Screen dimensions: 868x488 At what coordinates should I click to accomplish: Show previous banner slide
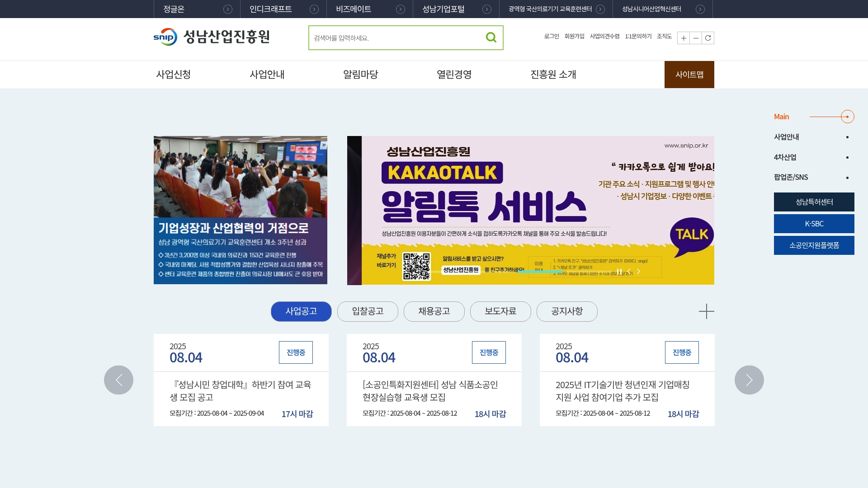tap(629, 271)
